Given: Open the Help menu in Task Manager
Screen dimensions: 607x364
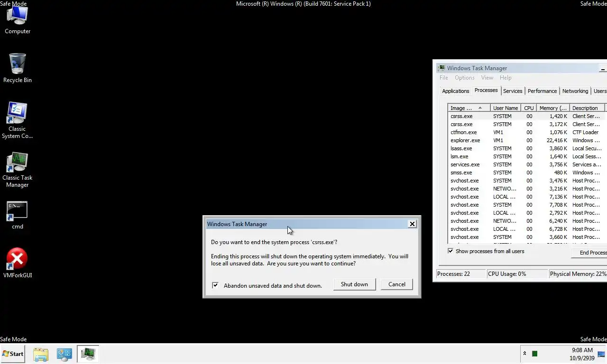Looking at the screenshot, I should [x=506, y=78].
